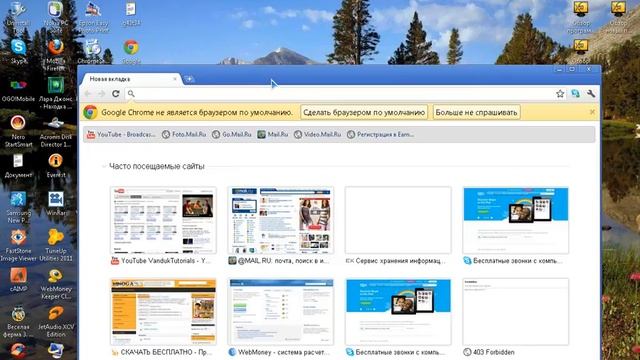The height and width of the screenshot is (360, 640).
Task: Open the Лара Джонс game shortcut
Action: (x=56, y=94)
